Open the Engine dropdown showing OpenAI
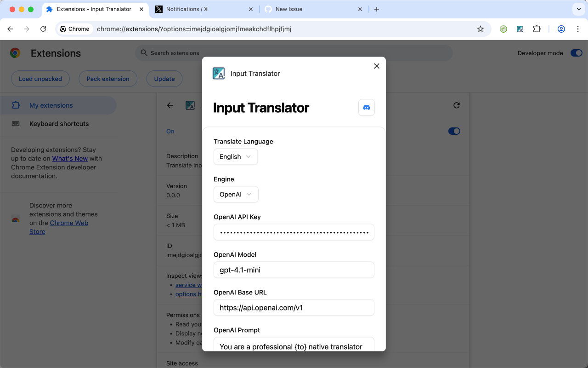Viewport: 588px width, 368px height. (236, 194)
